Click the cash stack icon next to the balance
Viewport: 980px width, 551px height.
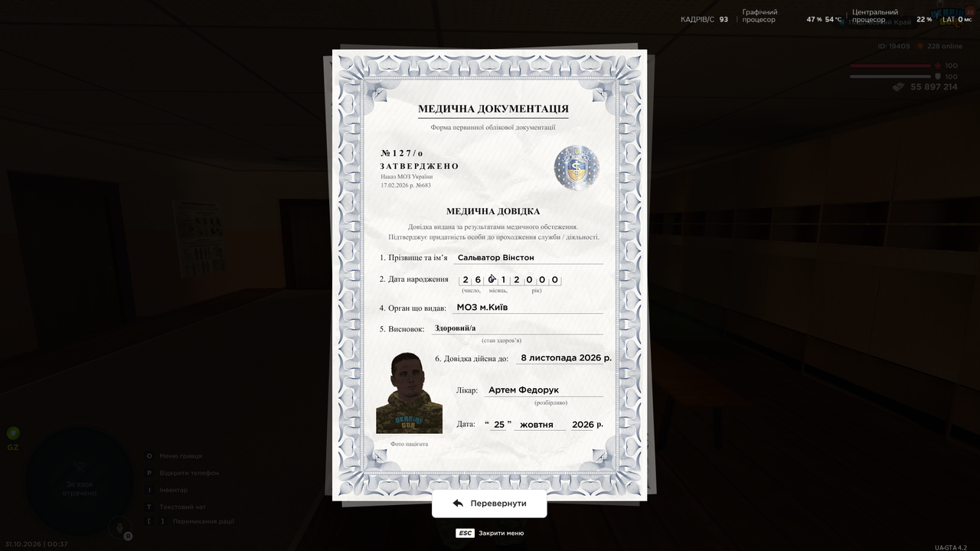coord(899,87)
